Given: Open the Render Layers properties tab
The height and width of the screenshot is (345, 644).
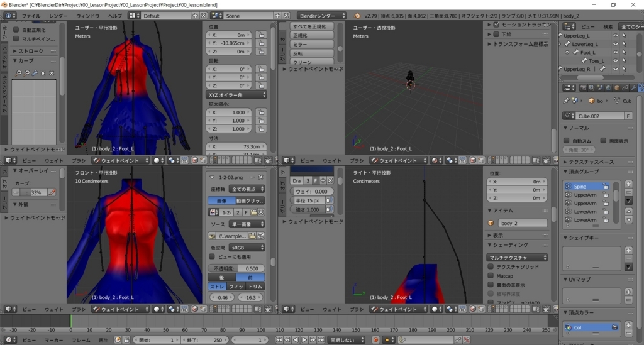Looking at the screenshot, I should point(592,88).
